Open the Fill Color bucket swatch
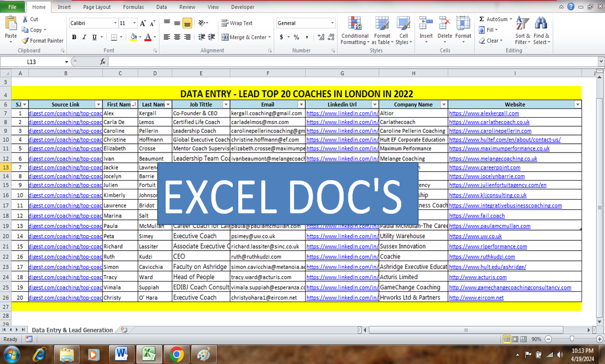Screen dimensions: 605x364 [x=133, y=37]
